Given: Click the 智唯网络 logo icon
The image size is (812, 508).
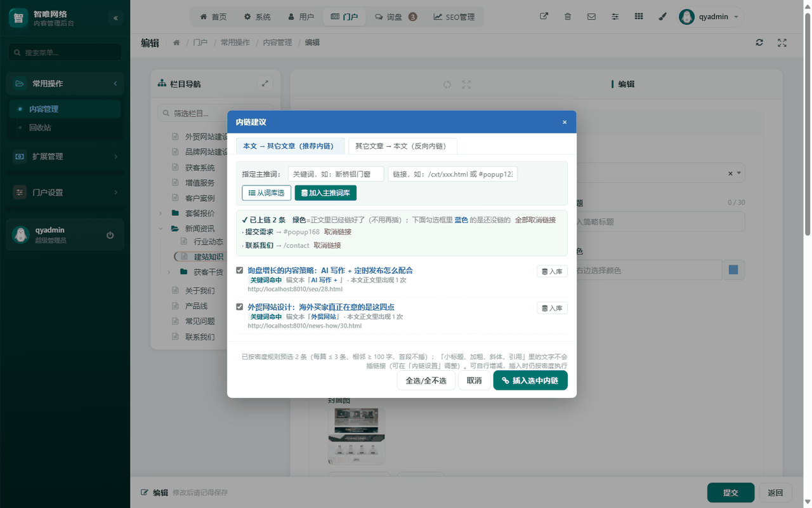Looking at the screenshot, I should coord(18,18).
